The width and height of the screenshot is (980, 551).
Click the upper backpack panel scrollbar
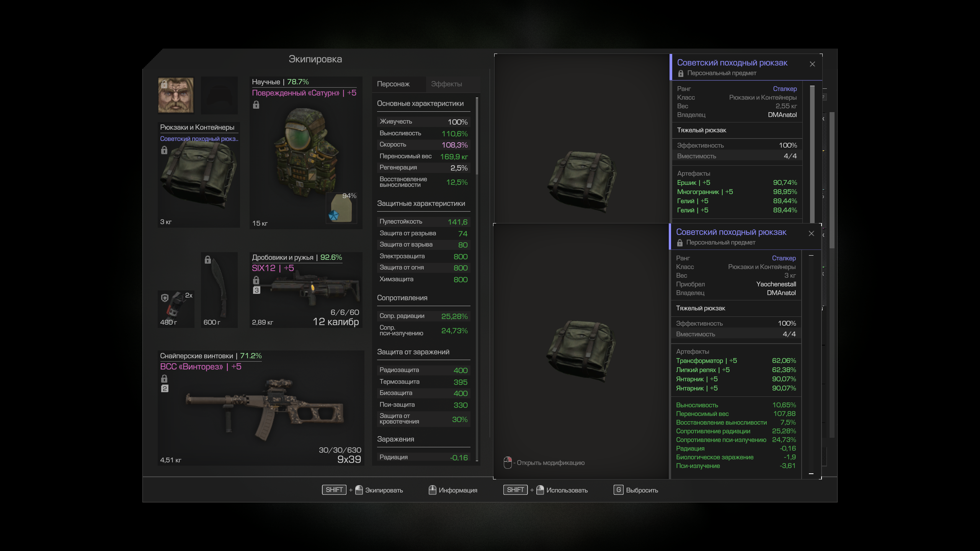click(812, 153)
